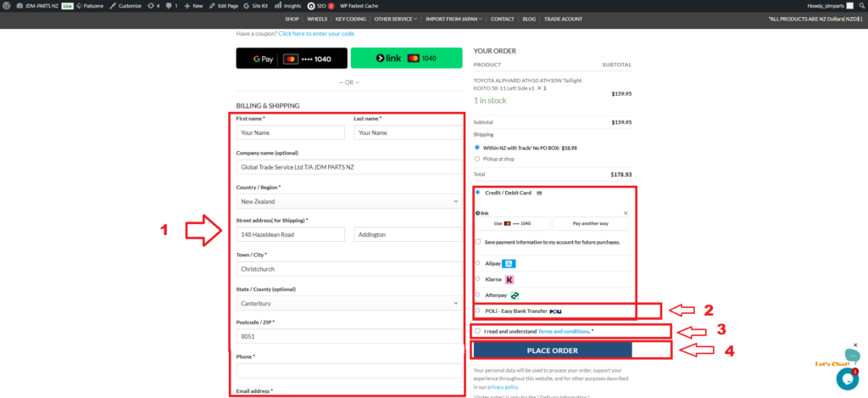868x398 pixels.
Task: Open Yoast SEO menu
Action: pos(321,6)
